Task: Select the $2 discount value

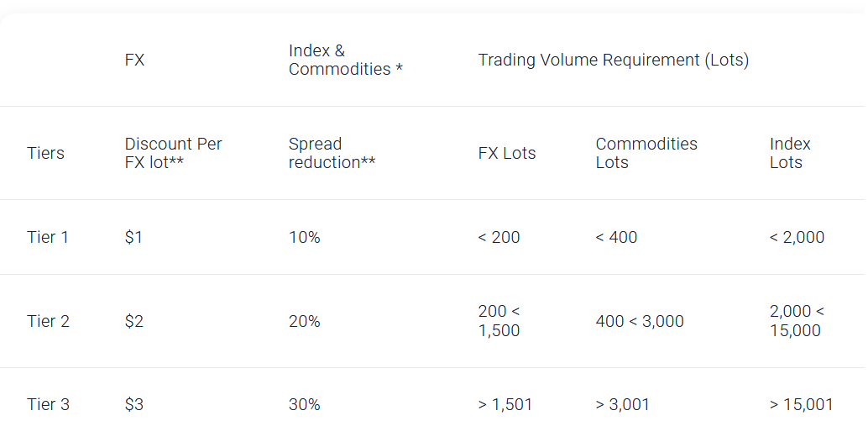Action: (x=134, y=321)
